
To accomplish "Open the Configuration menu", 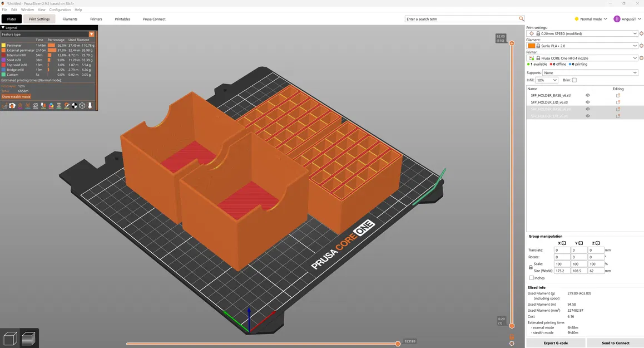I will pos(60,9).
